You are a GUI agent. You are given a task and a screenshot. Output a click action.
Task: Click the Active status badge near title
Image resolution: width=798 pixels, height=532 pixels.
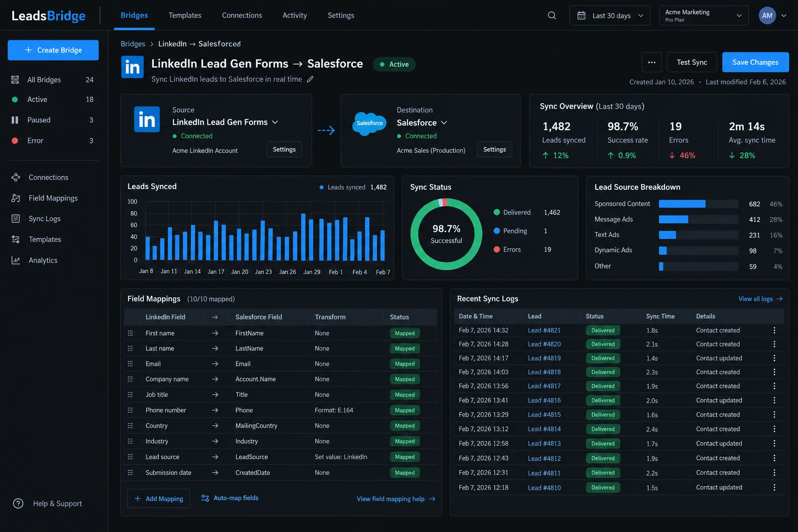[x=394, y=64]
